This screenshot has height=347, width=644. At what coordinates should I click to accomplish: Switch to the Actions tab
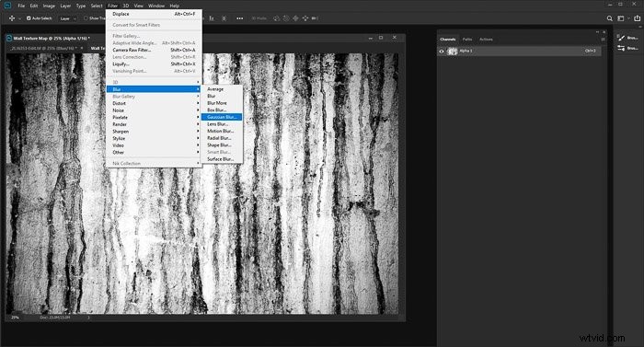[x=486, y=39]
